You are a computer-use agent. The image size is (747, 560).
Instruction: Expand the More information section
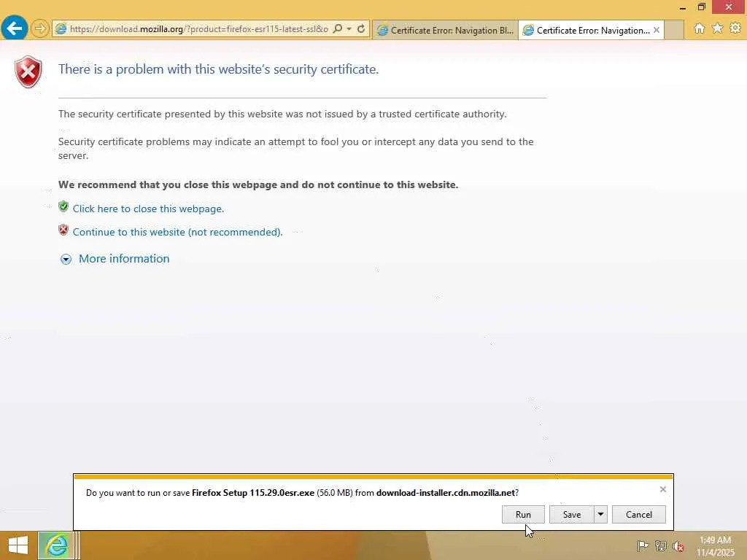pos(124,259)
